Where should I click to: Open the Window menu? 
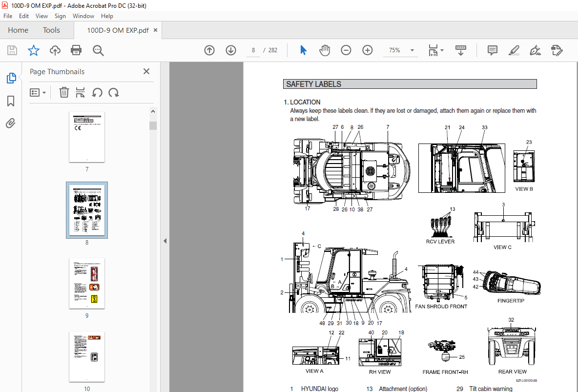click(83, 16)
